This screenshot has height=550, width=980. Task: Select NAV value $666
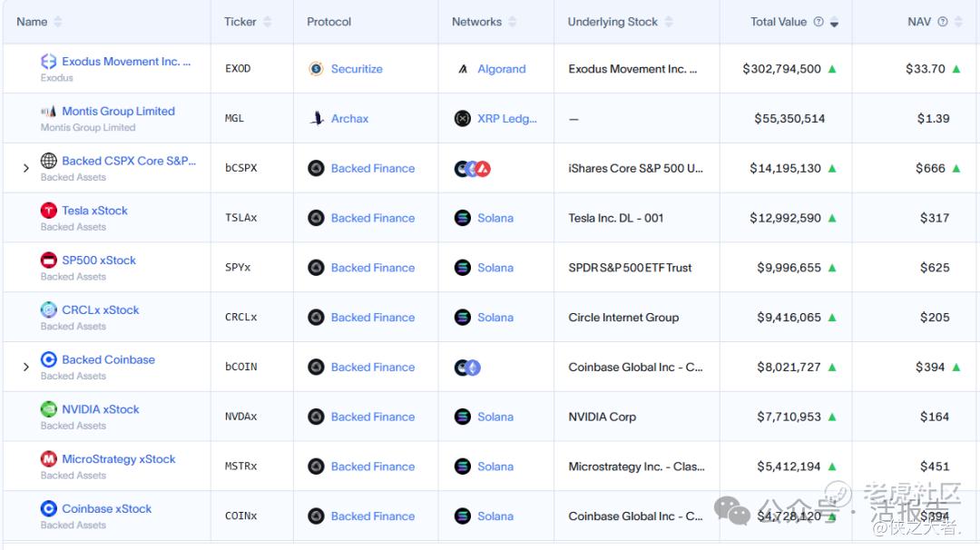[x=931, y=168]
